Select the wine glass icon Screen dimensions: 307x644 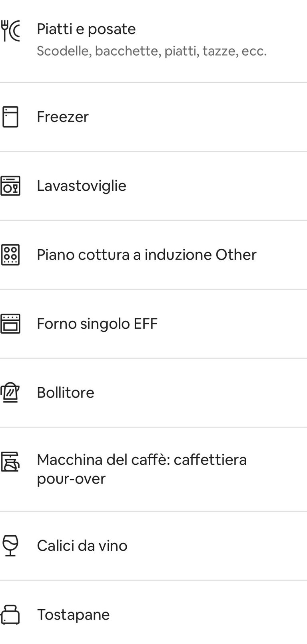tap(10, 546)
